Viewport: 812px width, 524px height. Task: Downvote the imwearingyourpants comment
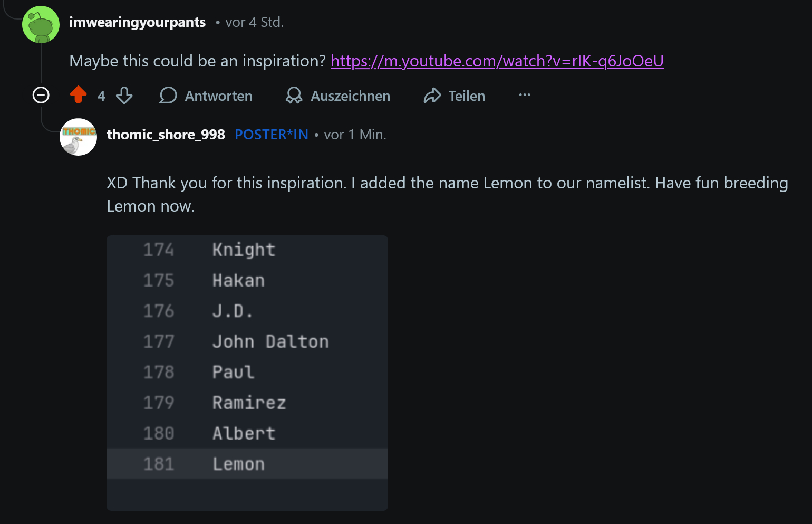click(124, 96)
